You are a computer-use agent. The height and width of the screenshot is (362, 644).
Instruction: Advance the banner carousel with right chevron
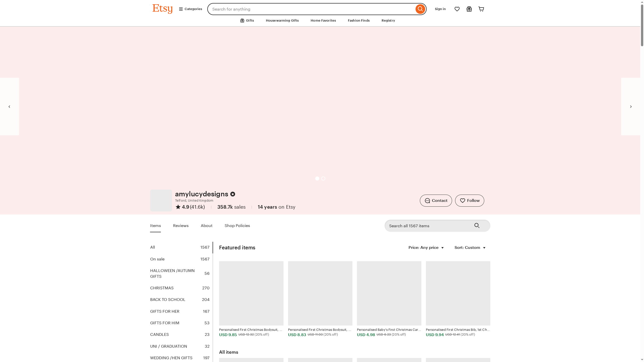point(631,106)
